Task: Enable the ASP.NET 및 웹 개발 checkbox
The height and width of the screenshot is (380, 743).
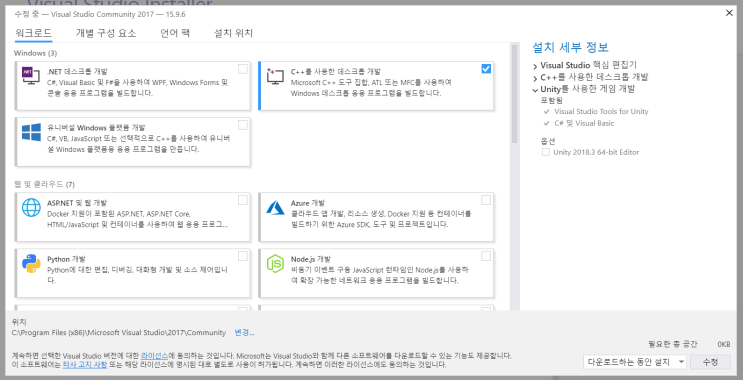Action: (243, 200)
